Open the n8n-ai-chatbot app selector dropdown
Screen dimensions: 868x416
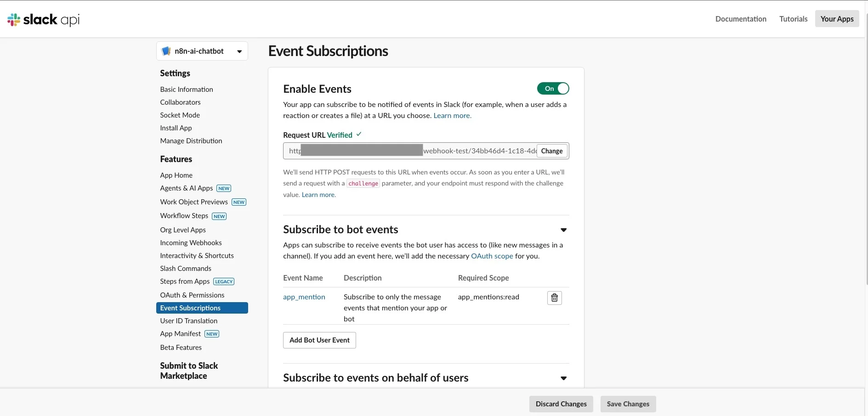pos(239,51)
